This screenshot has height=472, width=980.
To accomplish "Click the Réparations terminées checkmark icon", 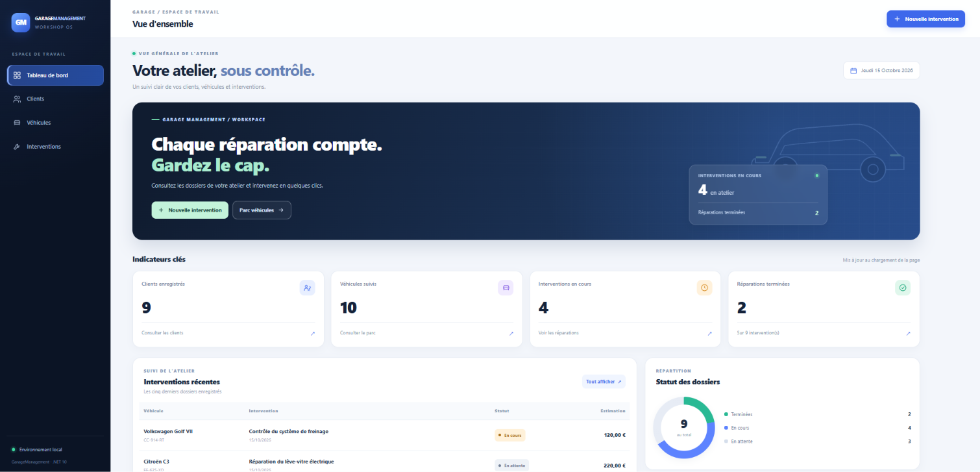I will tap(903, 288).
